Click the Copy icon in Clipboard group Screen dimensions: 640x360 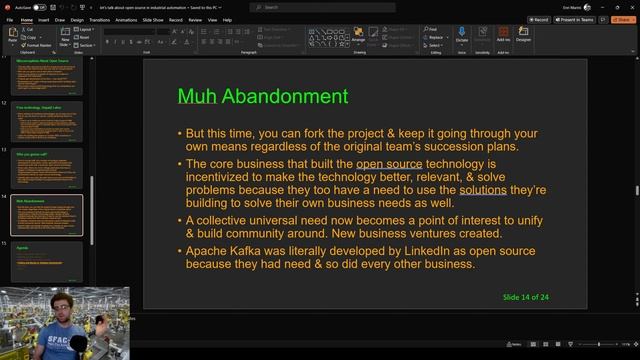tap(24, 37)
